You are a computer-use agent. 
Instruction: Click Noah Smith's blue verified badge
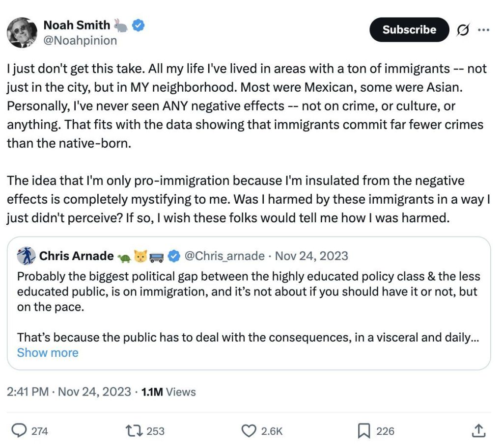(x=139, y=25)
